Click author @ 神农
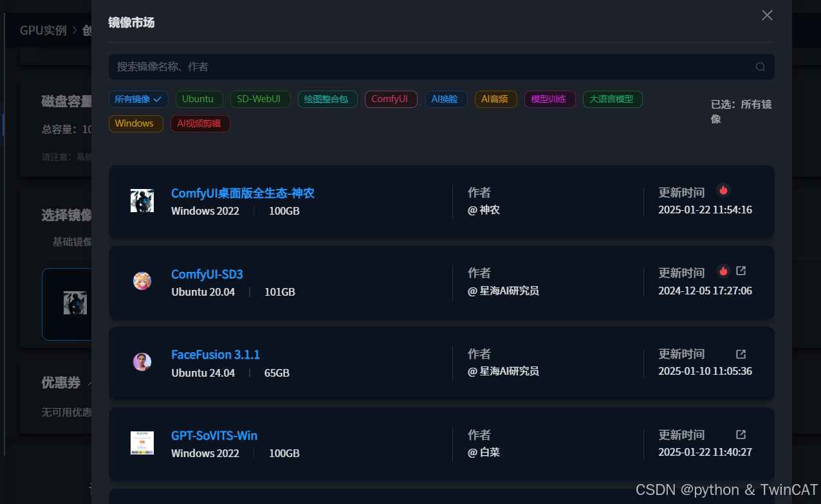The width and height of the screenshot is (821, 504). pyautogui.click(x=484, y=210)
